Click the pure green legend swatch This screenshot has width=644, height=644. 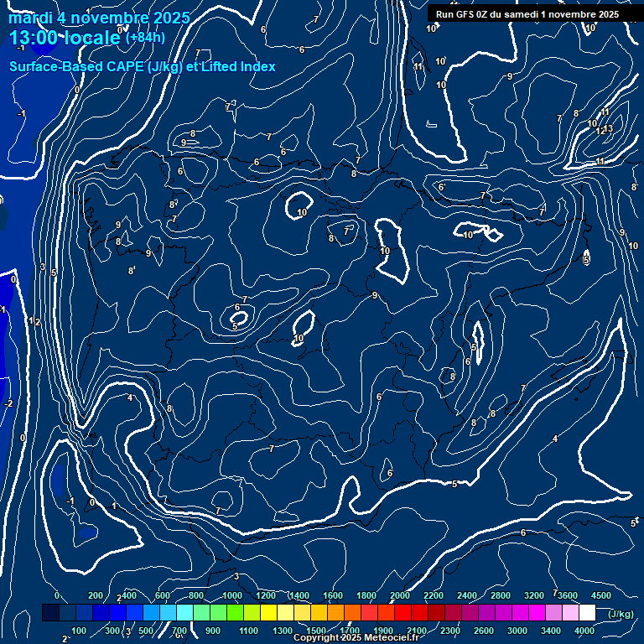point(235,612)
